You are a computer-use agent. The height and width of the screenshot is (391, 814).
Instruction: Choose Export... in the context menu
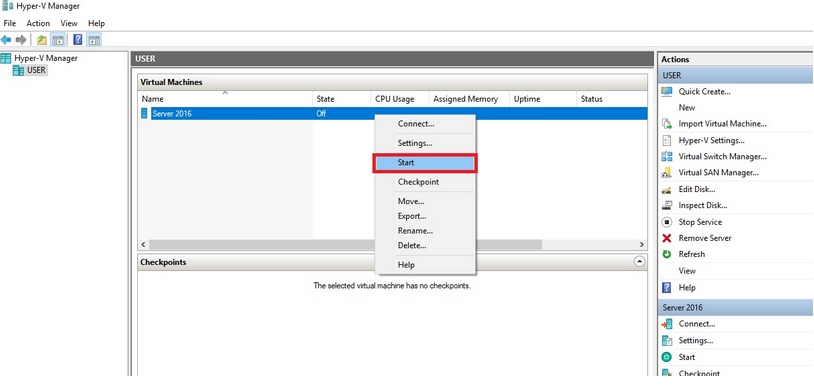[425, 216]
